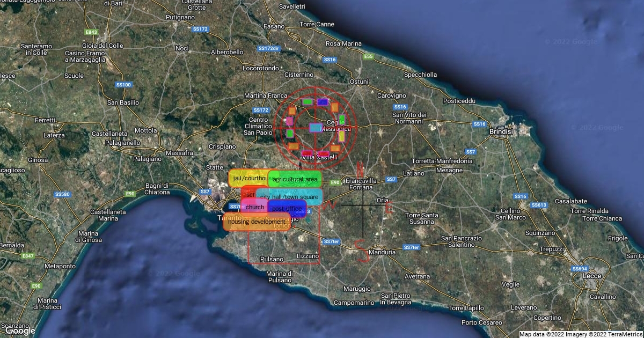The width and height of the screenshot is (644, 338).
Task: Click the E847 highway shield
Action: (x=28, y=256)
